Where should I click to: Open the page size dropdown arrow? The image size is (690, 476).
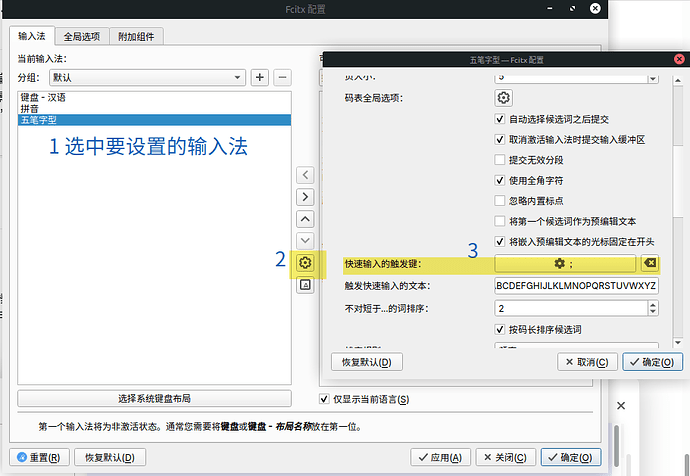[653, 79]
